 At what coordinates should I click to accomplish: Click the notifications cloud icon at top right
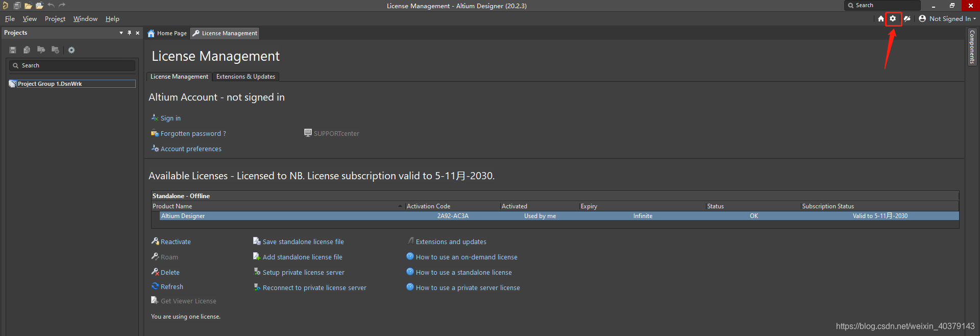pos(907,18)
